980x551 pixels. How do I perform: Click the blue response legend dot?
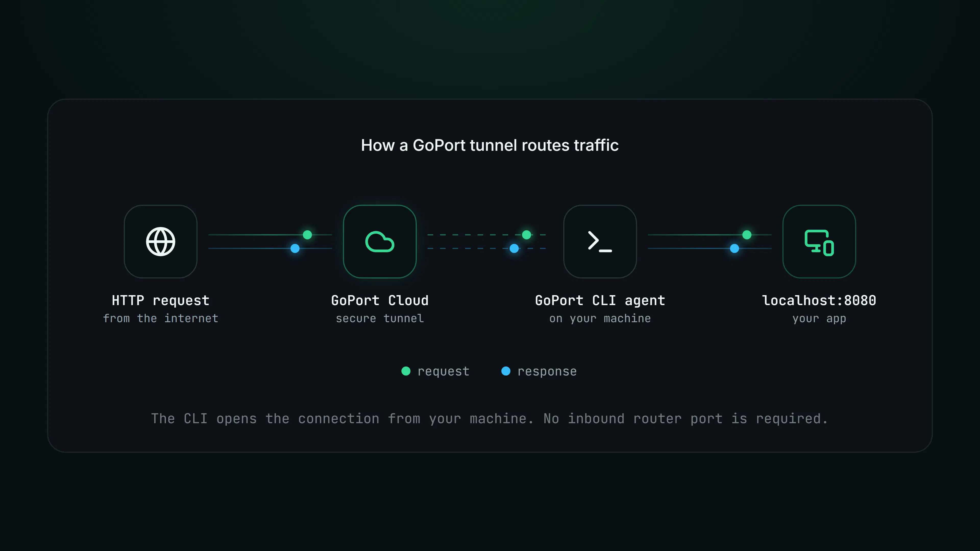pos(506,371)
